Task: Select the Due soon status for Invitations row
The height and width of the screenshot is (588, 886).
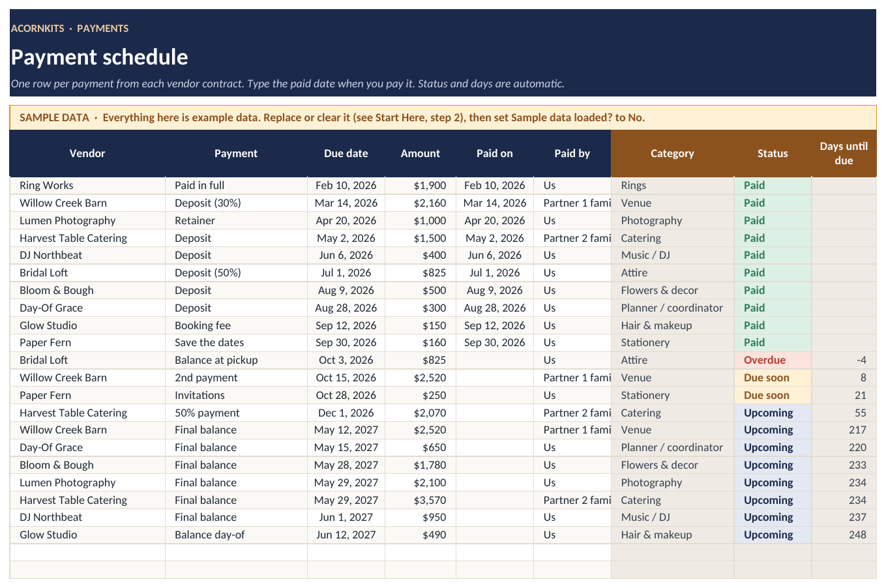Action: pyautogui.click(x=773, y=395)
